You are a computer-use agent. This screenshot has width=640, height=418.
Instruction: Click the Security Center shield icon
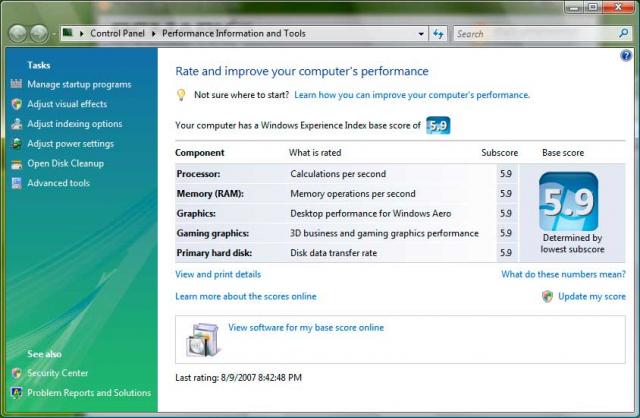pyautogui.click(x=17, y=373)
